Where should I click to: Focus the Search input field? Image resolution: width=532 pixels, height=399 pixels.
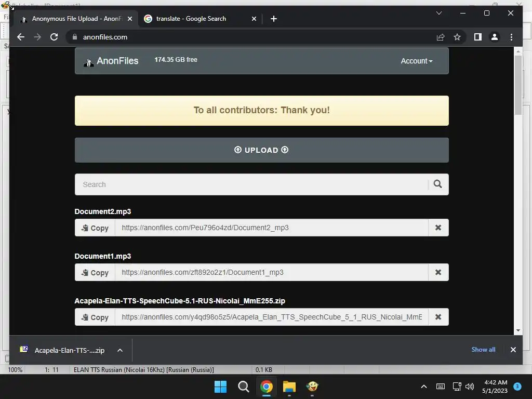(251, 184)
